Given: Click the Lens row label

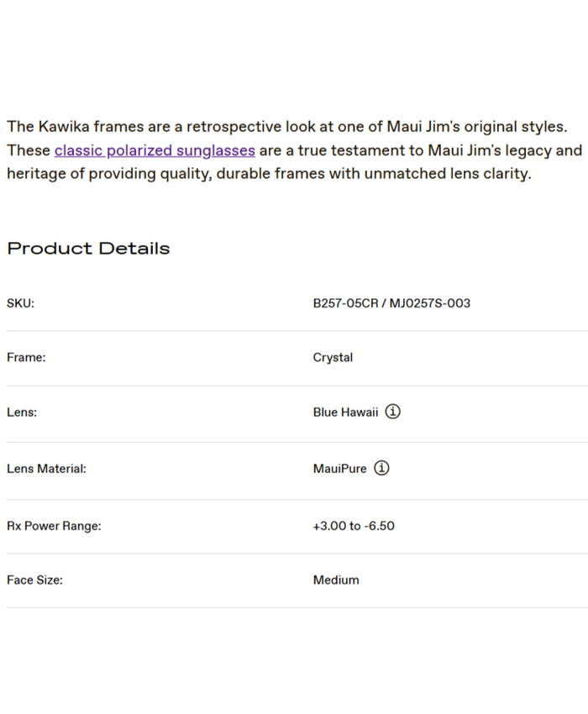Looking at the screenshot, I should click(x=22, y=412).
